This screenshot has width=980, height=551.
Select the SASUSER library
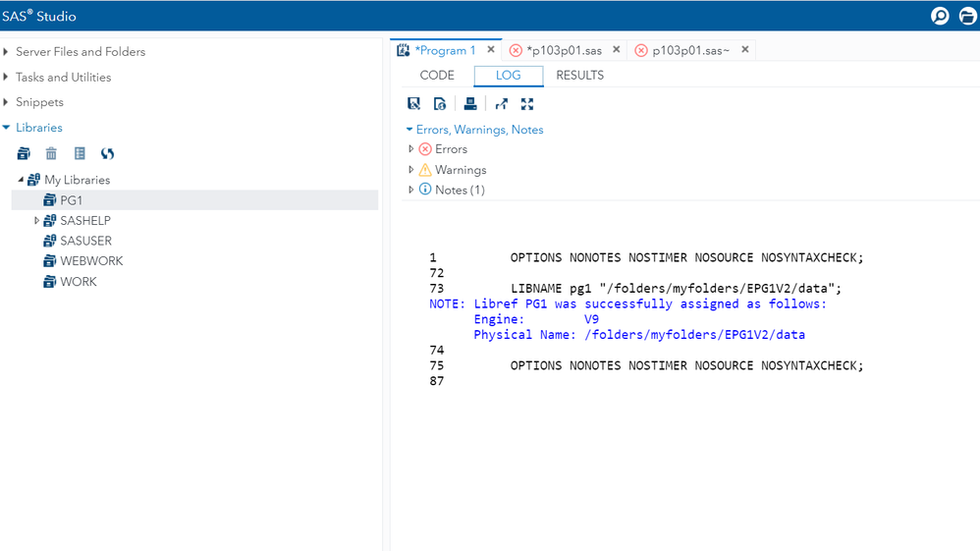coord(85,241)
